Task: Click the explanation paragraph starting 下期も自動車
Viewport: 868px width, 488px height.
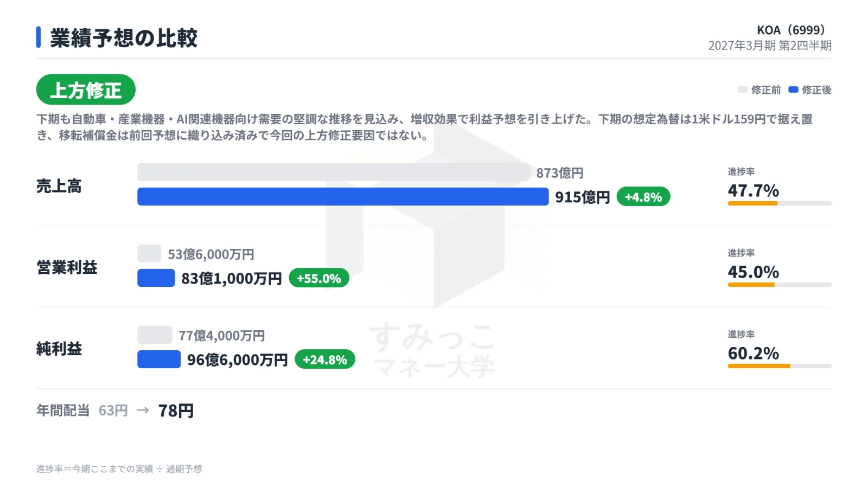Action: tap(425, 127)
